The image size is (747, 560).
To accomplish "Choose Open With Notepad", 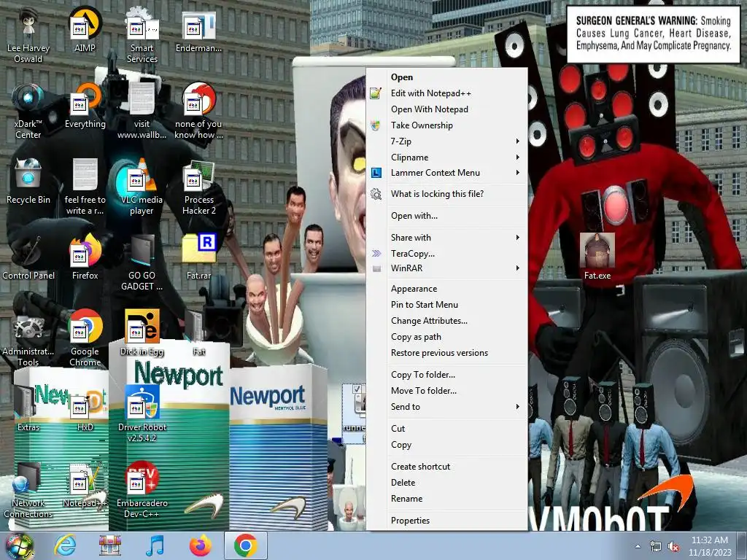I will (455, 109).
